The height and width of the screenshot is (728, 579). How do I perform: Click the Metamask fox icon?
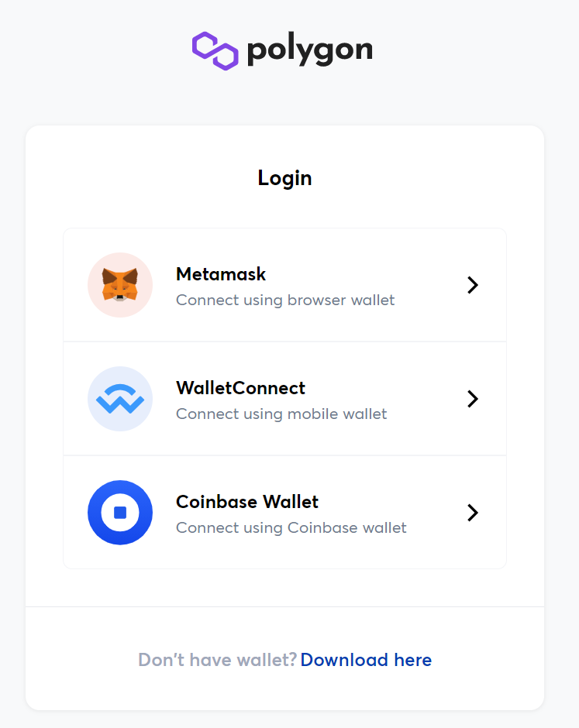pos(120,284)
